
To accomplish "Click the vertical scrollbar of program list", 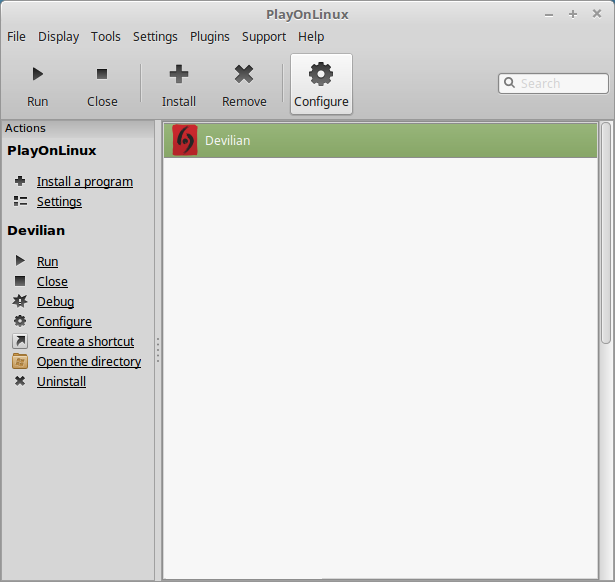I will tap(606, 233).
